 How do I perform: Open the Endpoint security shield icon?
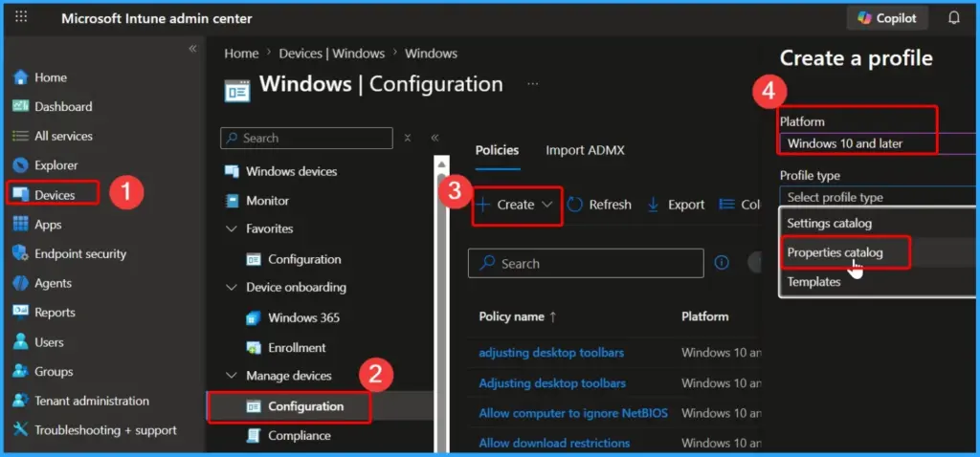point(21,253)
